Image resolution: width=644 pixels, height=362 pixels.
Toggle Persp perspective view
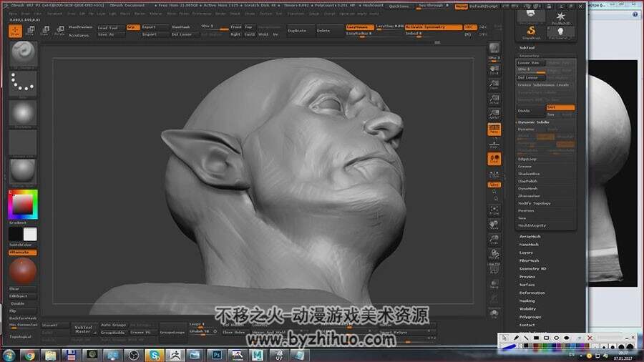[x=494, y=129]
